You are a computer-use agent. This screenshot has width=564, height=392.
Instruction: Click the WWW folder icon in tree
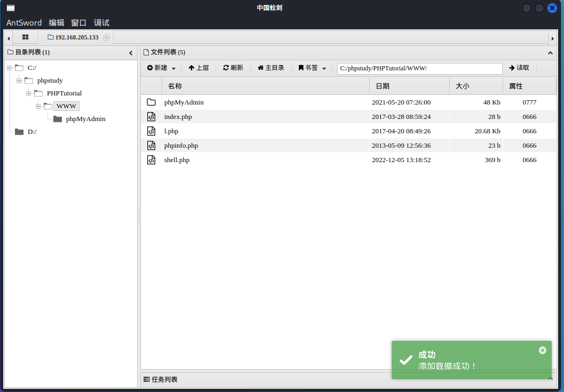pyautogui.click(x=48, y=106)
